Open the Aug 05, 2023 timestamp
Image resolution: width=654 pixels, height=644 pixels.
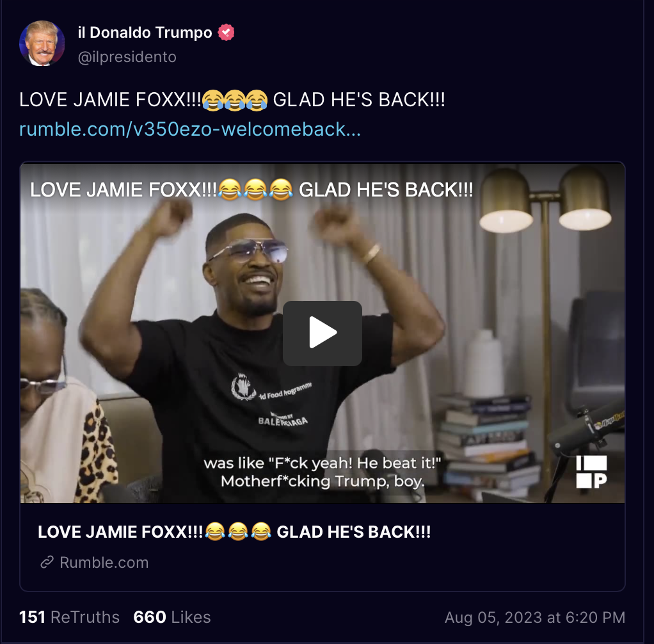click(535, 617)
